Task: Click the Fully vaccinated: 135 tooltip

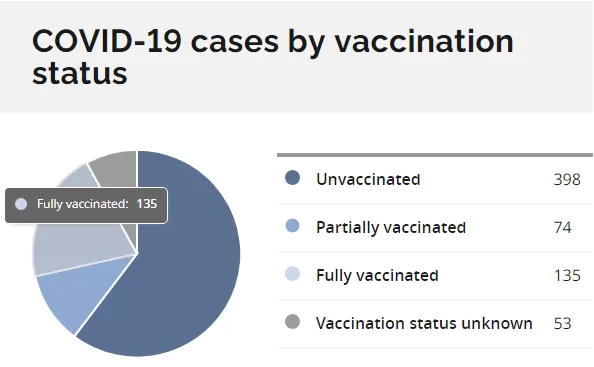Action: (x=86, y=205)
